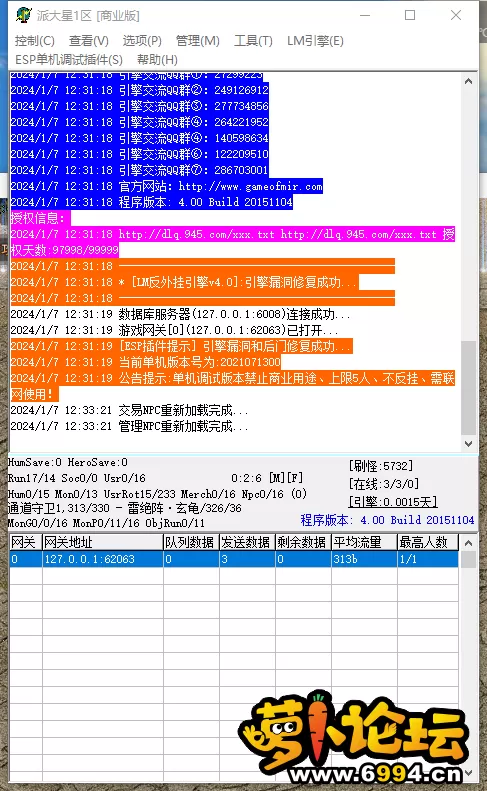Click log scrollbar up arrow

pos(468,81)
